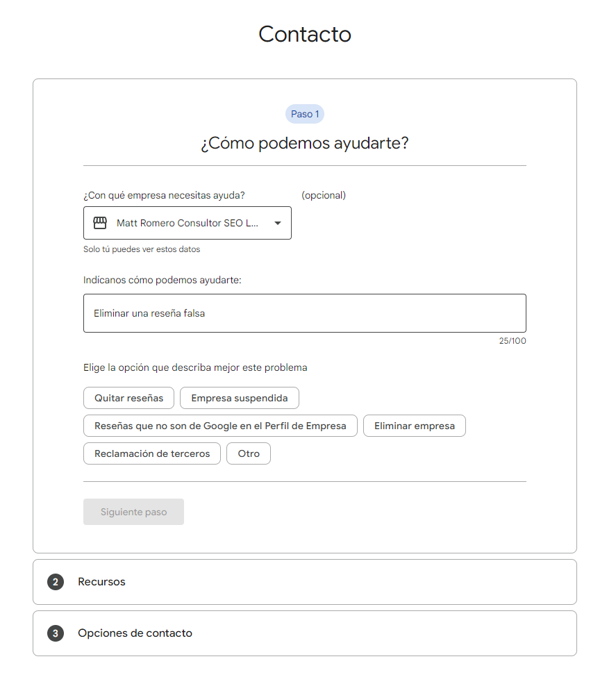The height and width of the screenshot is (684, 616).
Task: Click the storefront icon in business selector
Action: [100, 223]
